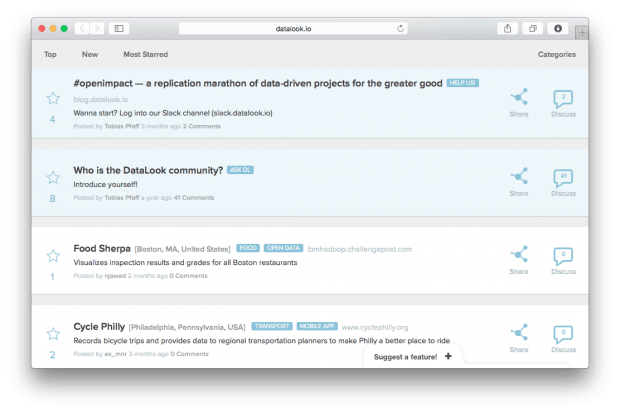Screen dimensions: 620x413
Task: Toggle Safari sidebar button
Action: click(x=119, y=29)
